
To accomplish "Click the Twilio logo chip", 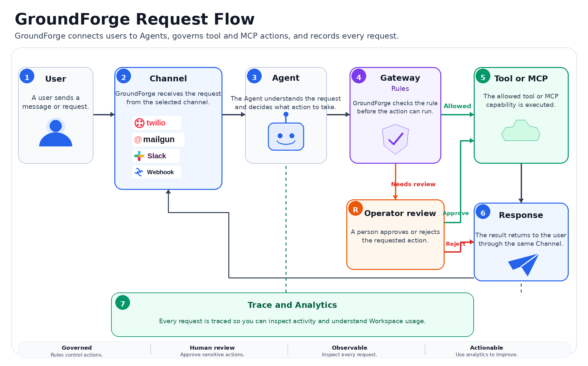I will pos(157,123).
